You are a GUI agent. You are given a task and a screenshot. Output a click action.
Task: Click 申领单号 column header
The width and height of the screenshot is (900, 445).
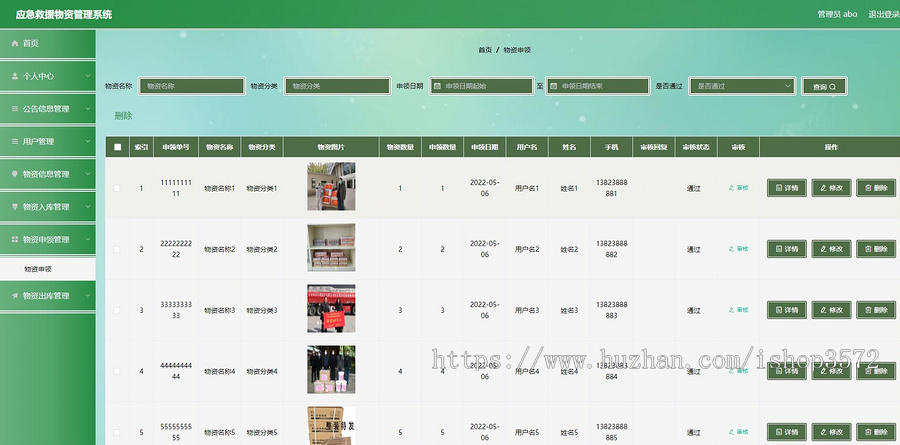pyautogui.click(x=176, y=147)
